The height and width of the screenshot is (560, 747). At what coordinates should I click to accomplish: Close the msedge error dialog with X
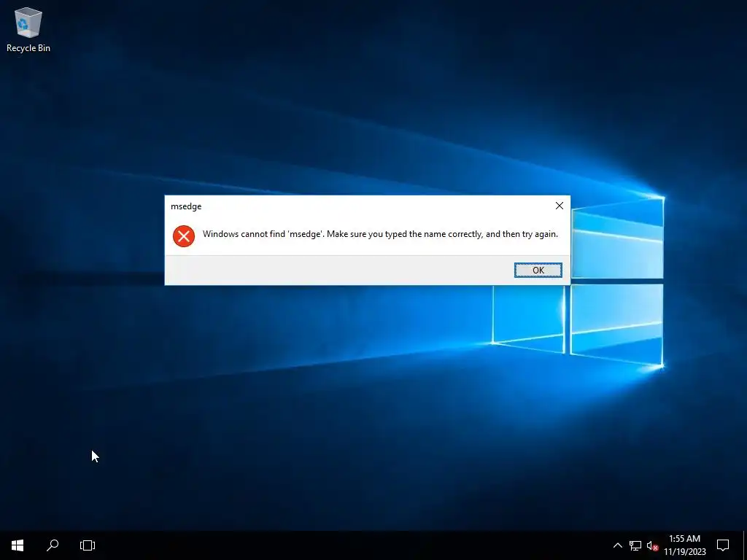coord(560,206)
